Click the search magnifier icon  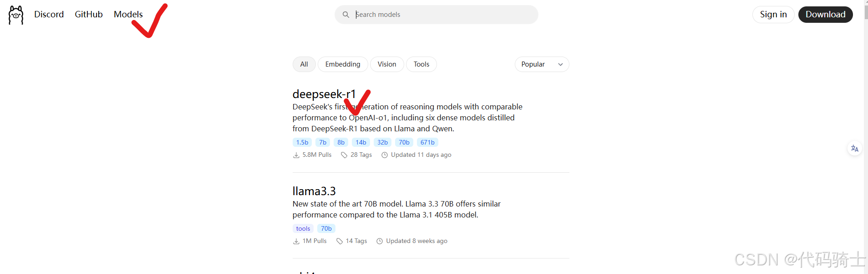[346, 15]
